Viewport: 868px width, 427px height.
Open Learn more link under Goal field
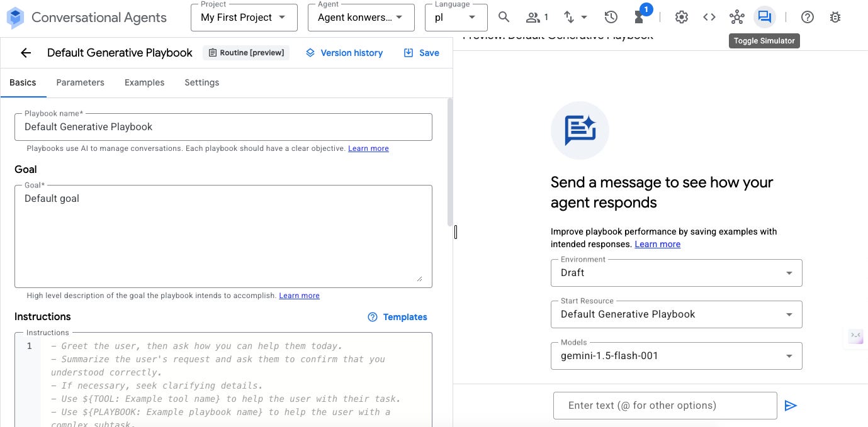tap(299, 296)
